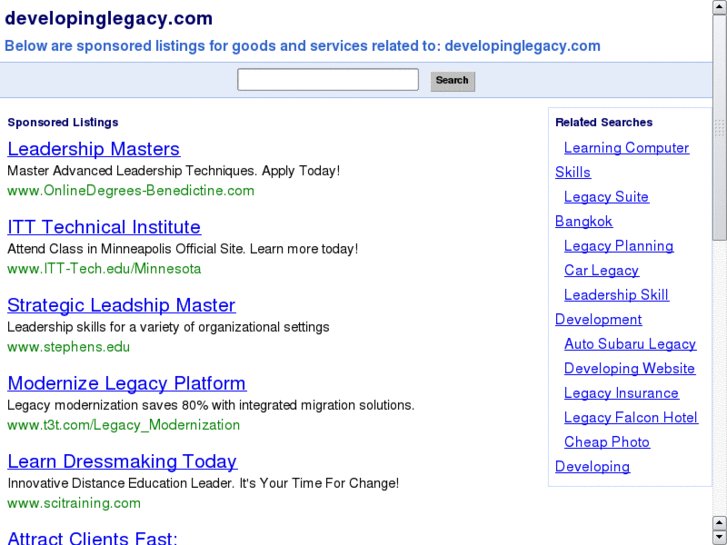The width and height of the screenshot is (727, 545).
Task: Click www.scitraining.com URL
Action: coord(74,503)
